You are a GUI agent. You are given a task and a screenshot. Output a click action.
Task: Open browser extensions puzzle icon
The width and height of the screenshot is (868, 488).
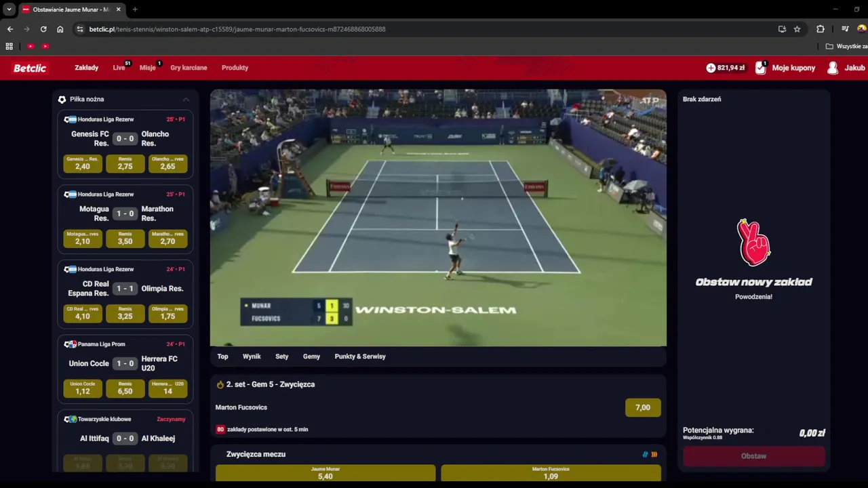(821, 29)
